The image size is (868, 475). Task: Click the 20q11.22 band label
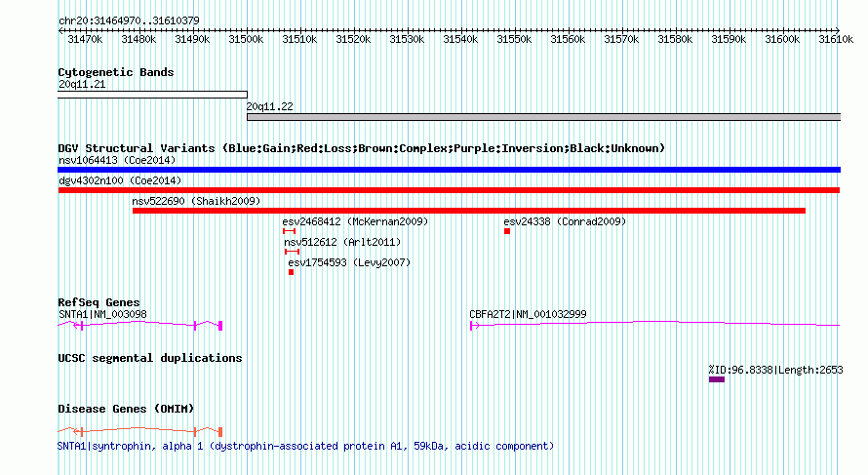point(269,107)
